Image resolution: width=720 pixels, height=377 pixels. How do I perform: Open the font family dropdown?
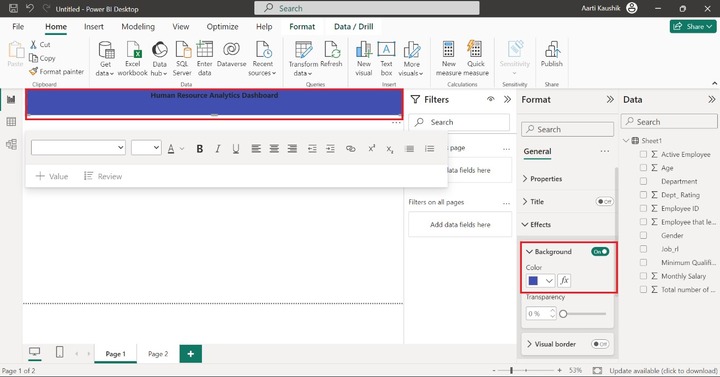[x=78, y=147]
